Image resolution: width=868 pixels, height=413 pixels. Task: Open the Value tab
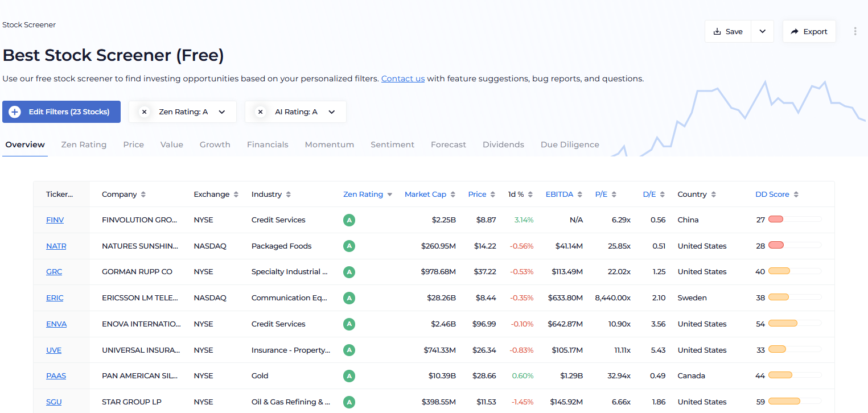pos(172,144)
